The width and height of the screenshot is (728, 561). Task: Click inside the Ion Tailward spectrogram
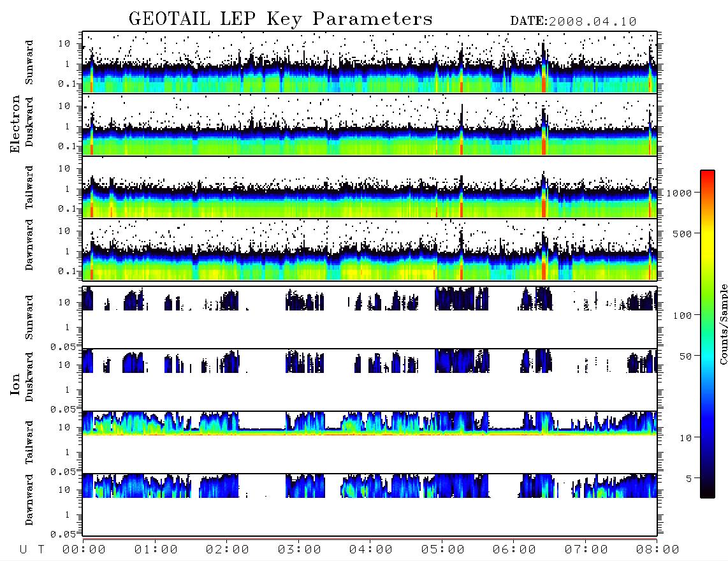pyautogui.click(x=370, y=442)
